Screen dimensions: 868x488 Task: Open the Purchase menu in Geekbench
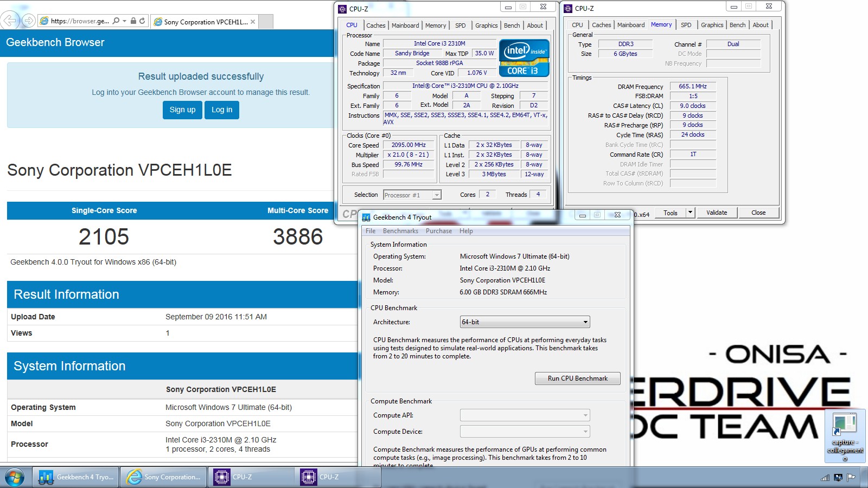point(439,231)
